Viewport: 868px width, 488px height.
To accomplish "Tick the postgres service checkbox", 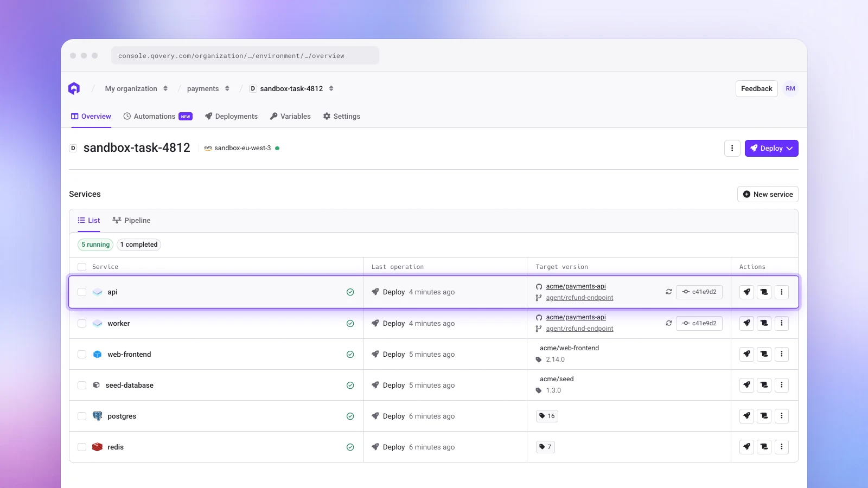I will click(82, 416).
